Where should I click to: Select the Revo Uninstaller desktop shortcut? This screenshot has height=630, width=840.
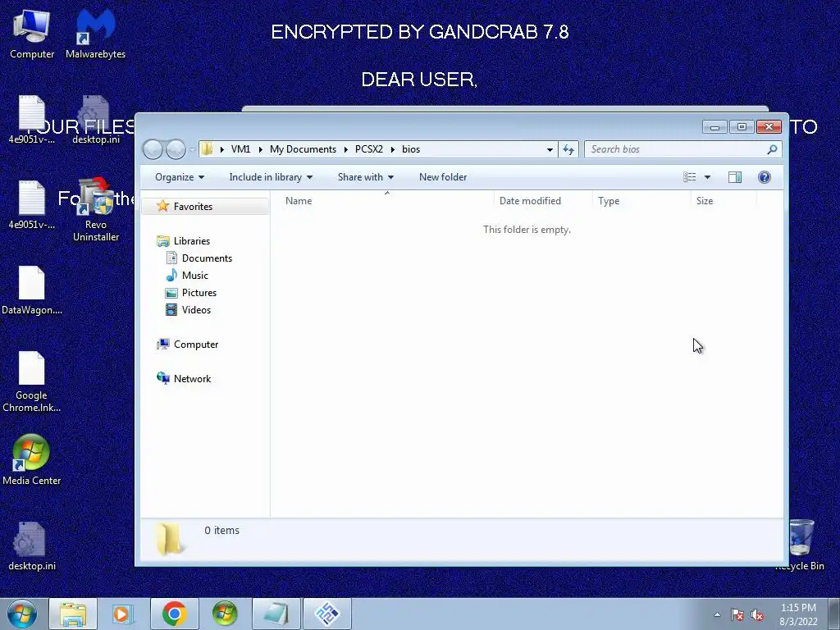tap(96, 210)
